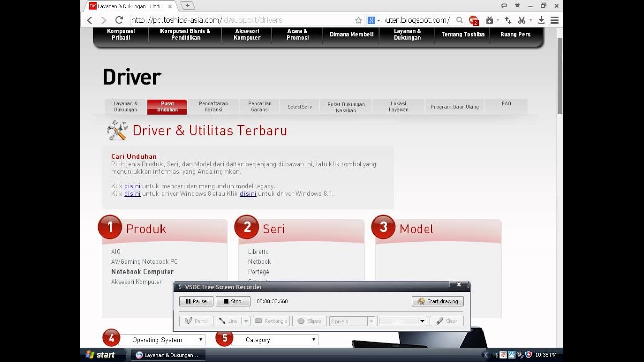Select Portégé in the Seri list
644x362 pixels.
tap(259, 272)
